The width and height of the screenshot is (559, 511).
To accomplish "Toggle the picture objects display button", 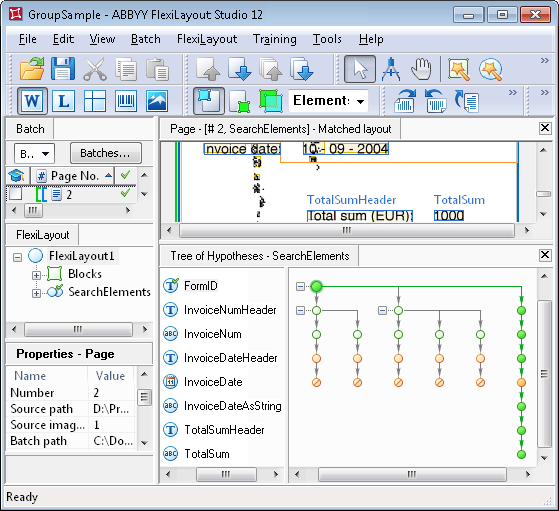I will [157, 101].
